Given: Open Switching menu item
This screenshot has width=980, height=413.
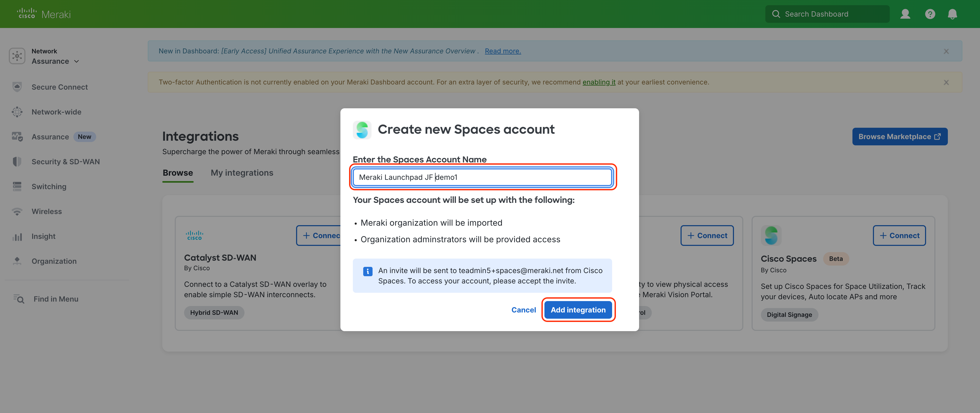Looking at the screenshot, I should click(49, 187).
